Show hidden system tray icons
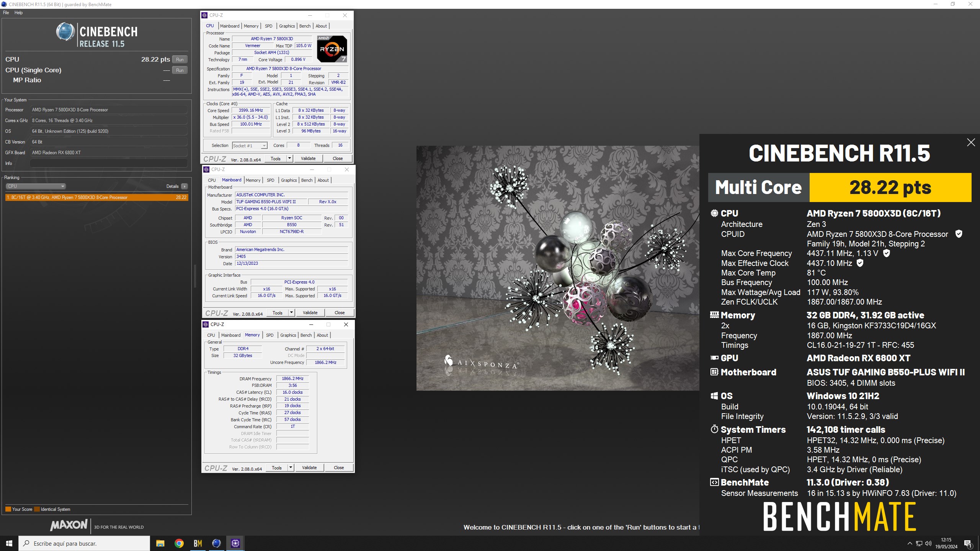980x551 pixels. pyautogui.click(x=910, y=543)
